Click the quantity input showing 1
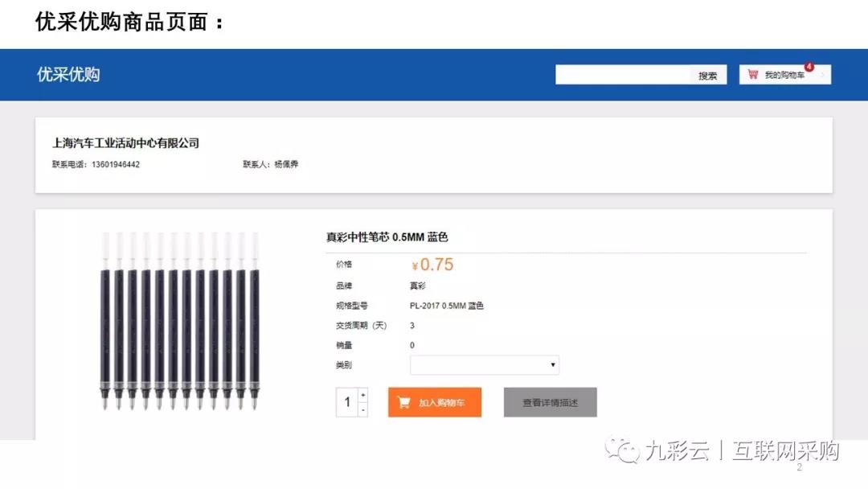The height and width of the screenshot is (489, 868). coord(347,402)
